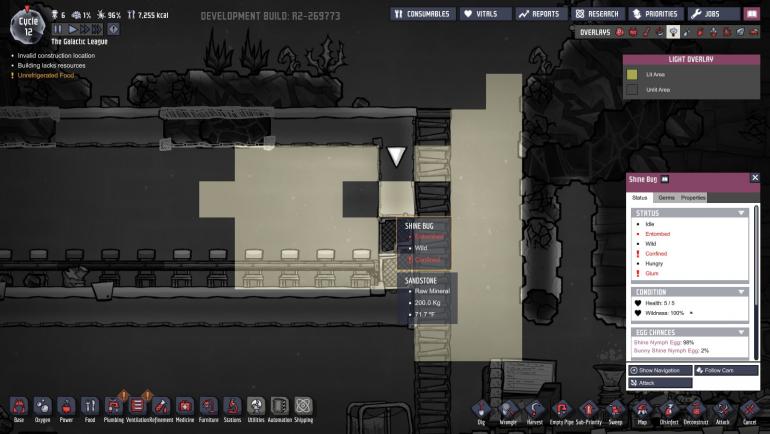Image resolution: width=770 pixels, height=434 pixels.
Task: Toggle the first overlay icon after Overlays label
Action: pos(620,32)
